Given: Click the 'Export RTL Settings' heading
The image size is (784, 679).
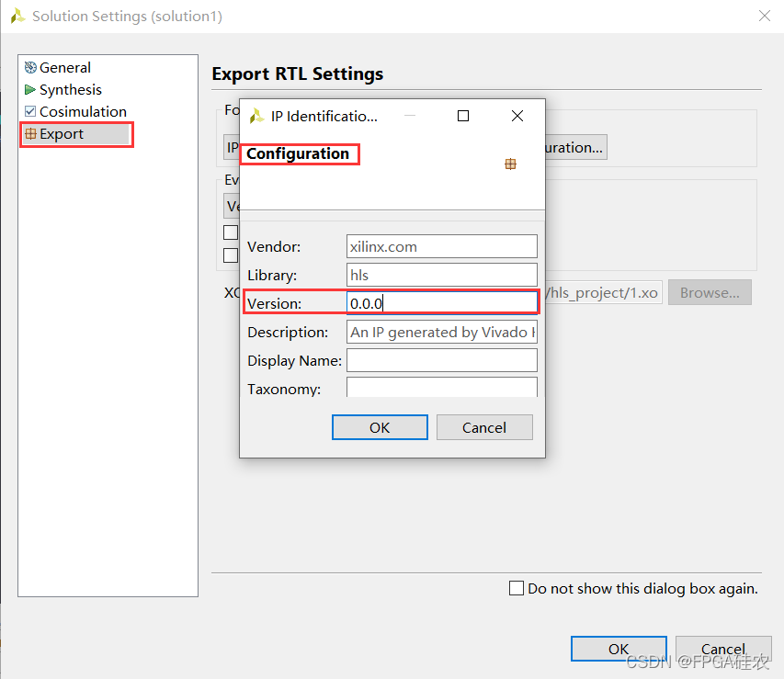Looking at the screenshot, I should 298,74.
